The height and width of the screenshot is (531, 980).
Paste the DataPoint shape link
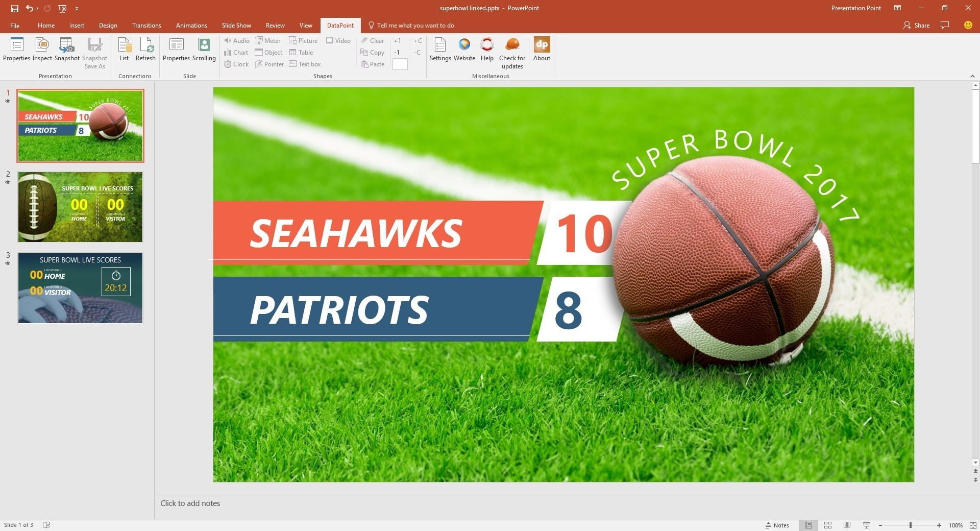tap(372, 64)
